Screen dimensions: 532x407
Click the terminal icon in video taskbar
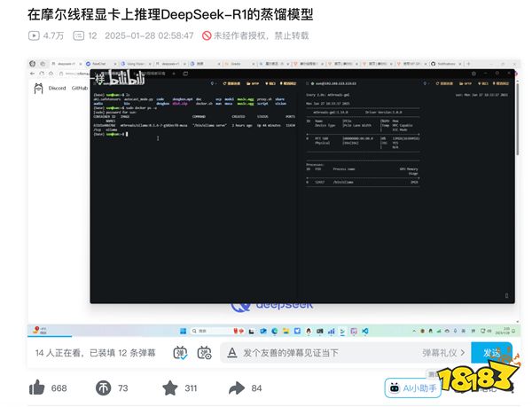342,331
